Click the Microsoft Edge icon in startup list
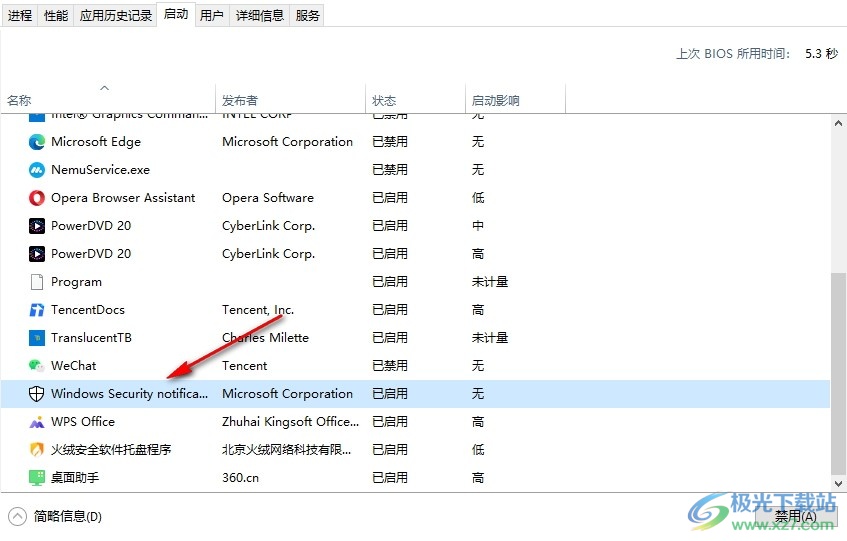Screen dimensions: 847x541 37,142
